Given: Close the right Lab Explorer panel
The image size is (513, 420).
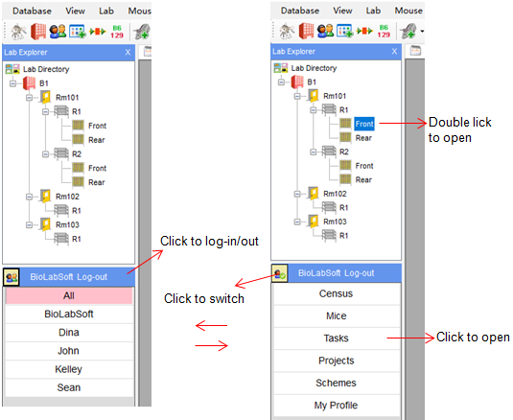Looking at the screenshot, I should (x=394, y=52).
